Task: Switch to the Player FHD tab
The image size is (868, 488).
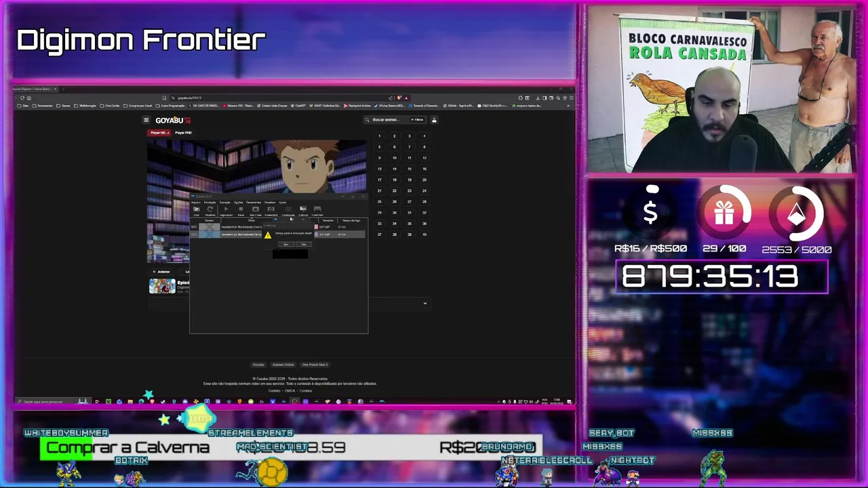Action: coord(184,133)
